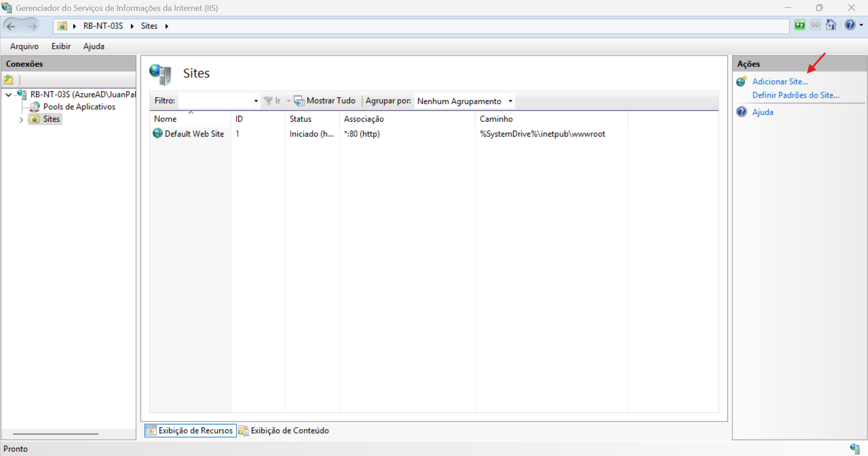Open the arrow after RB-NT-03S breadcrumb
This screenshot has height=456, width=868.
coord(132,26)
